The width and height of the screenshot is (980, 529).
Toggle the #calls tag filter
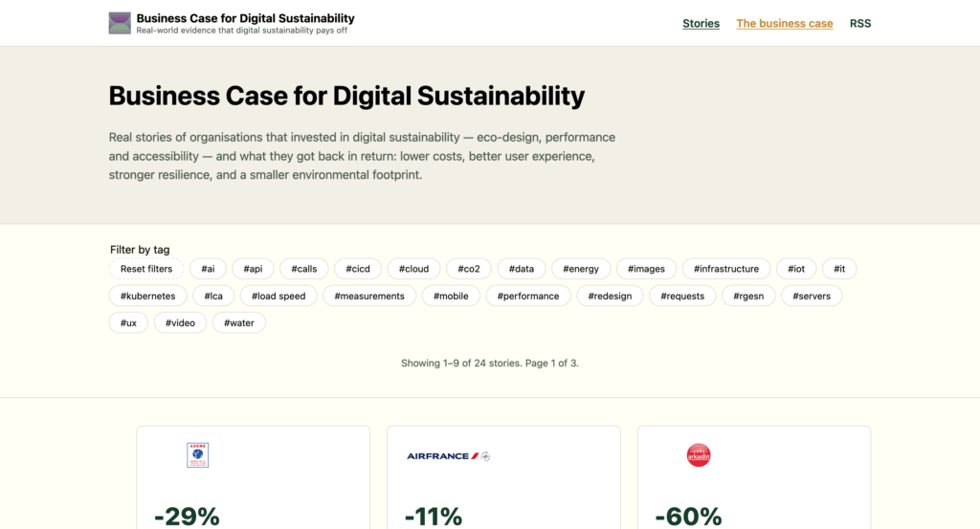(303, 269)
